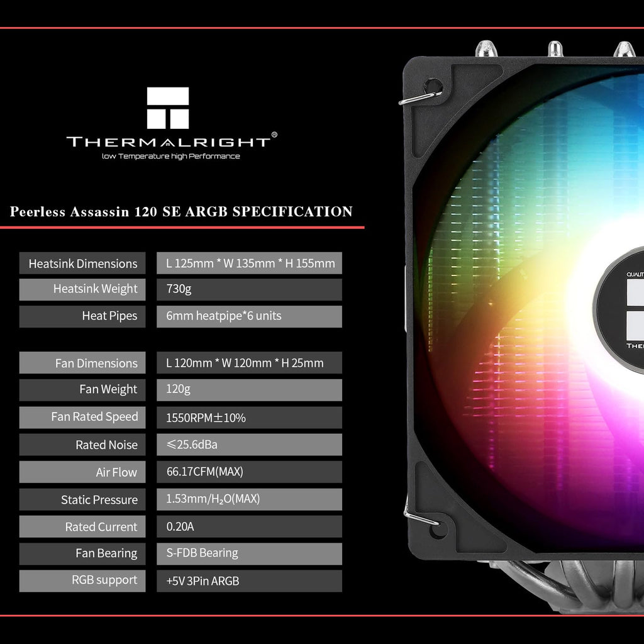644x644 pixels.
Task: Click the Peerless Assassin 120 SE ARGB heading
Action: [x=181, y=211]
